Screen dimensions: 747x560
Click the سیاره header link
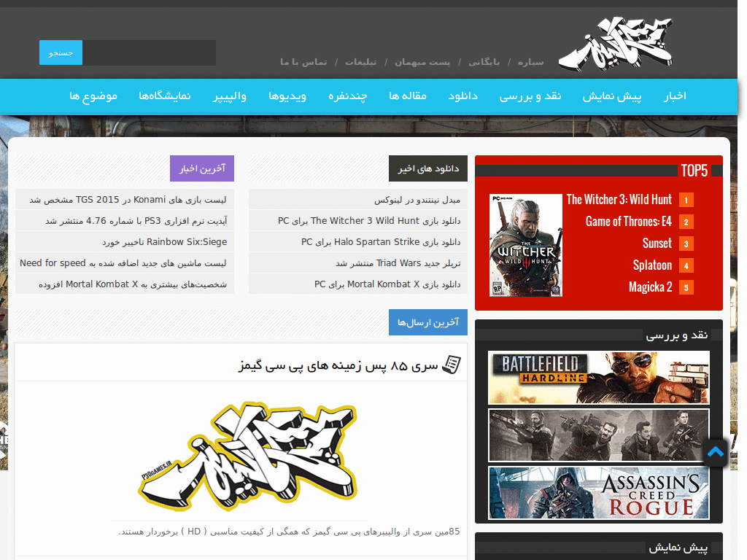(531, 62)
